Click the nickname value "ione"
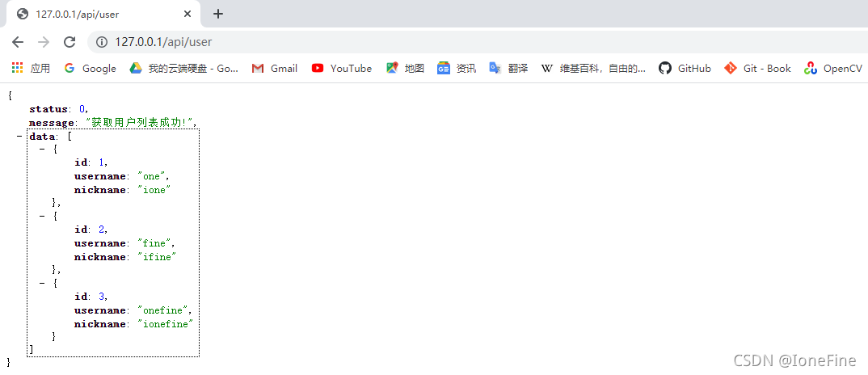 pyautogui.click(x=154, y=189)
